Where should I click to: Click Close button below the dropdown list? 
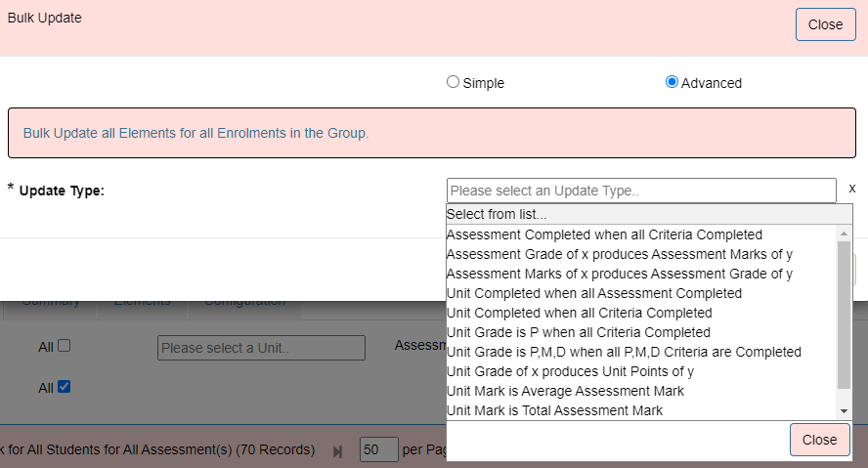(x=819, y=440)
